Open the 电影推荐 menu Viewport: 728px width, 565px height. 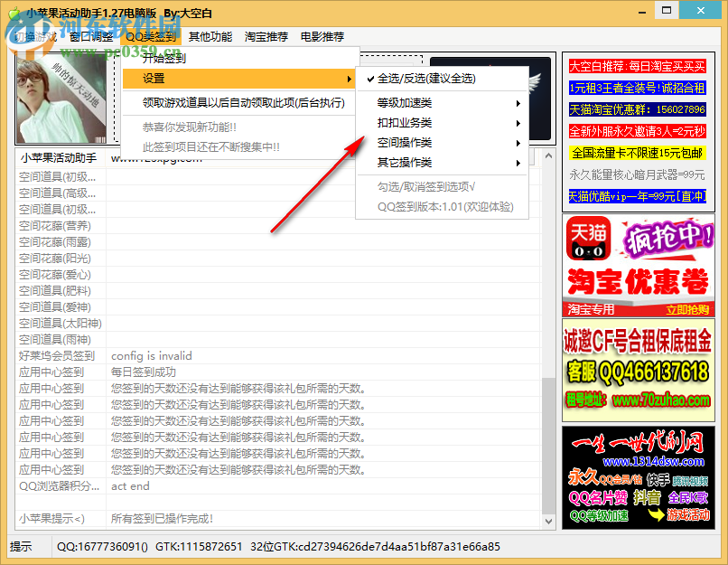[x=322, y=37]
